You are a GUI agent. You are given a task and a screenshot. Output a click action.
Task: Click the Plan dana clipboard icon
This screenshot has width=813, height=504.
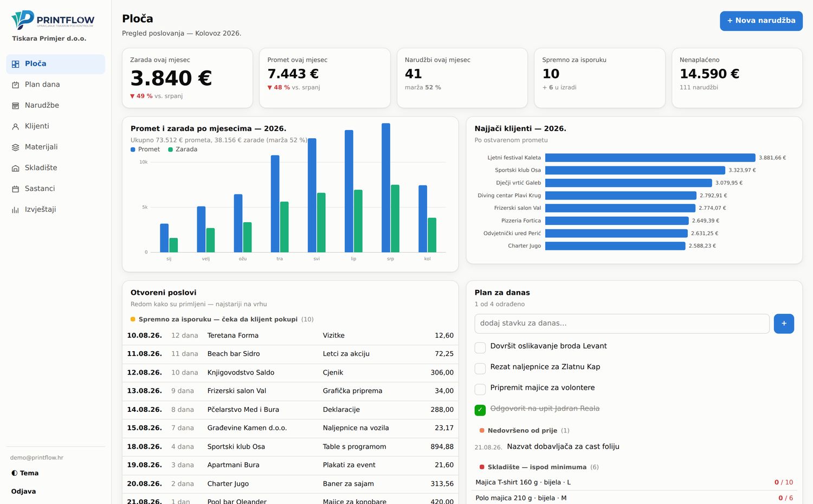coord(15,85)
